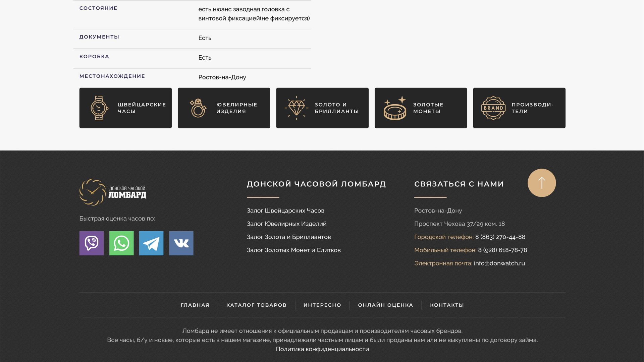Open the Залог Швейцарских Часов link

[x=285, y=210]
